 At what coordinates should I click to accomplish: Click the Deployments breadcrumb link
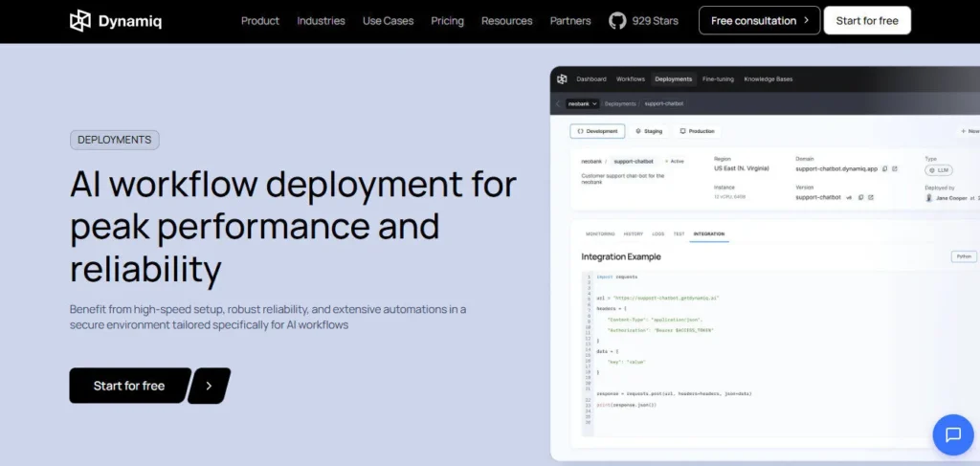point(620,103)
